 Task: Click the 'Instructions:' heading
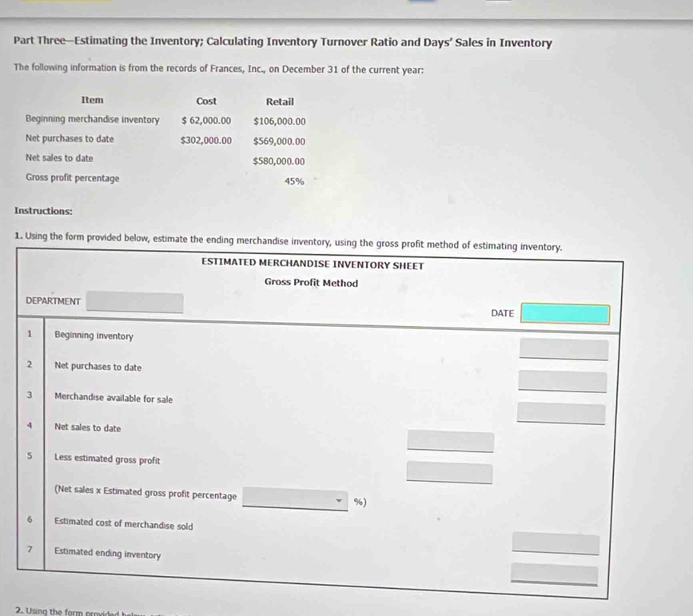tap(43, 211)
